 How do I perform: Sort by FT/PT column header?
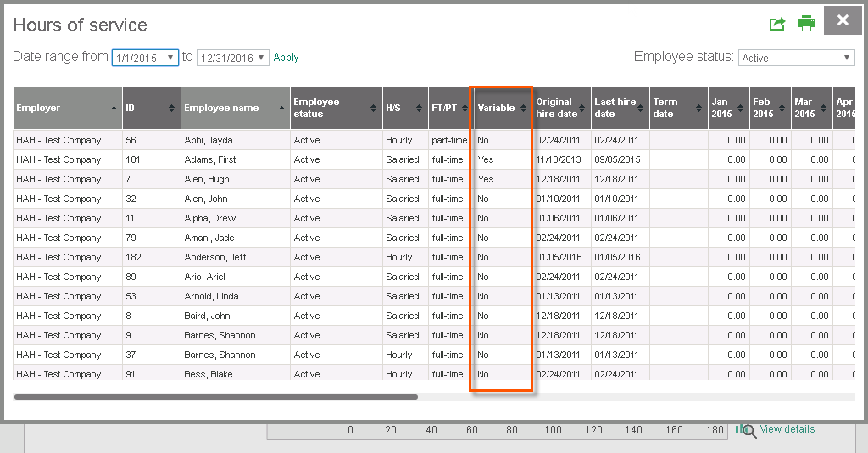tap(448, 108)
